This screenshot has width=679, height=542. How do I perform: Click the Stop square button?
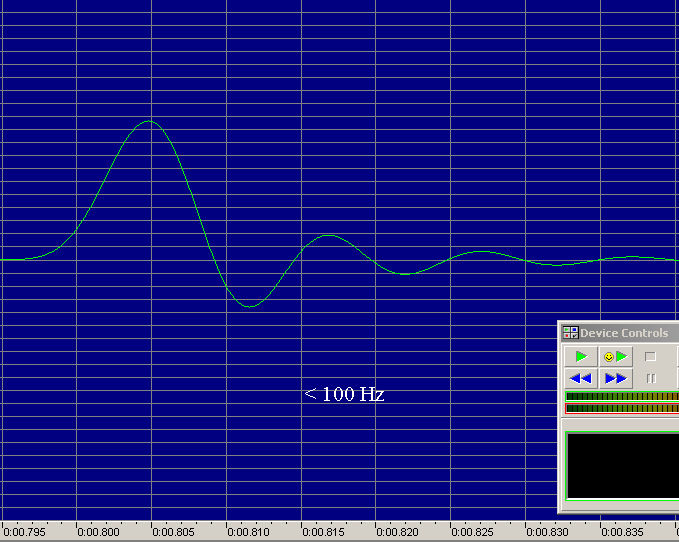(x=650, y=357)
